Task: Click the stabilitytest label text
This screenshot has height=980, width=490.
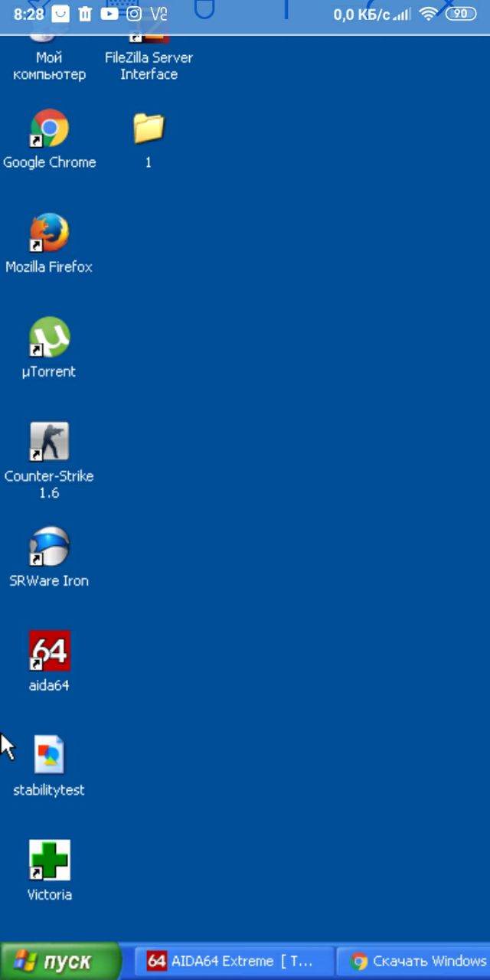Action: 49,790
